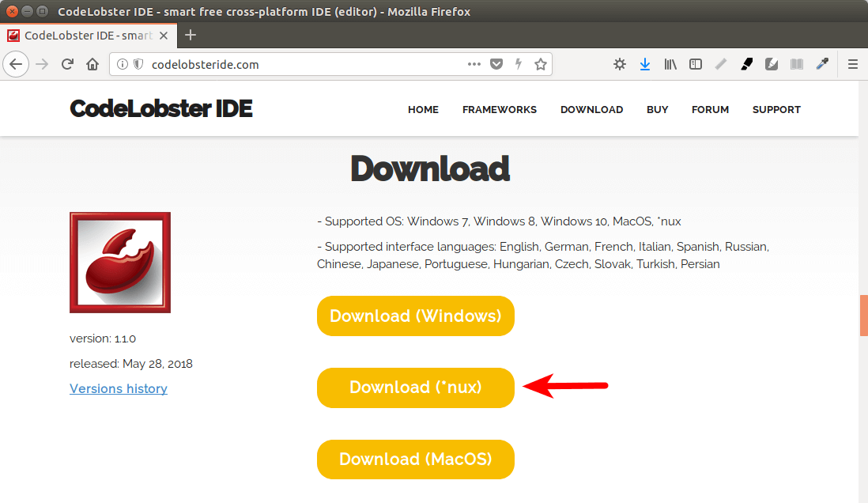Go to the Firefox home page
This screenshot has width=868, height=503.
tap(92, 65)
